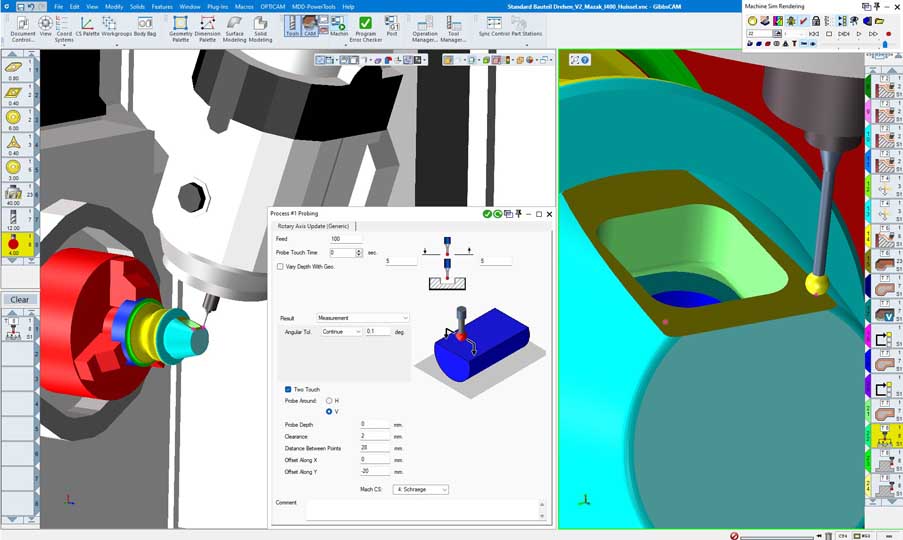Image resolution: width=903 pixels, height=540 pixels.
Task: Open the Mach CS dropdown
Action: click(x=421, y=490)
